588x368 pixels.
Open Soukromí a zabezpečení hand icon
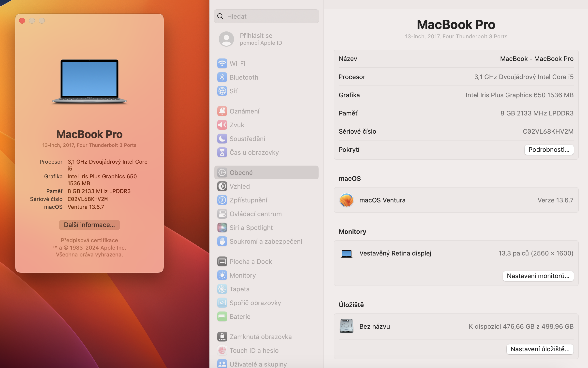pyautogui.click(x=222, y=241)
